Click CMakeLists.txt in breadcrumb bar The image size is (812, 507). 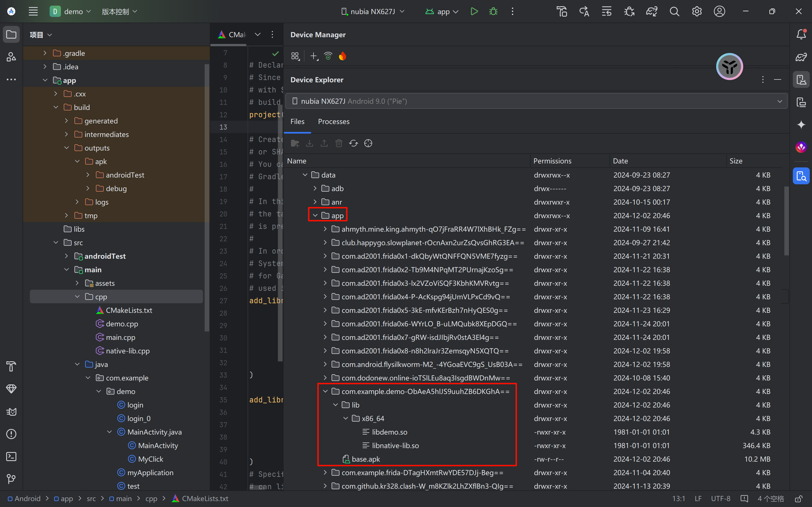[x=205, y=499]
